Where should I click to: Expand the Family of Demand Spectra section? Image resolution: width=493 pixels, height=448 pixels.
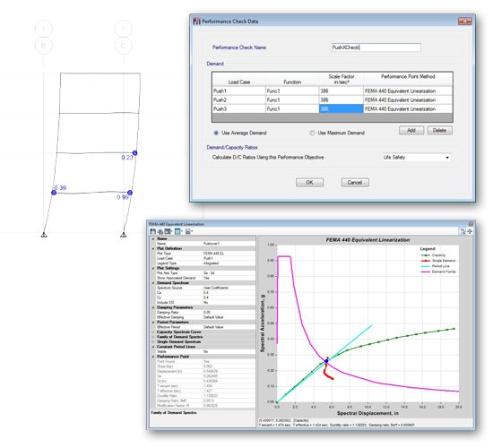(x=153, y=337)
